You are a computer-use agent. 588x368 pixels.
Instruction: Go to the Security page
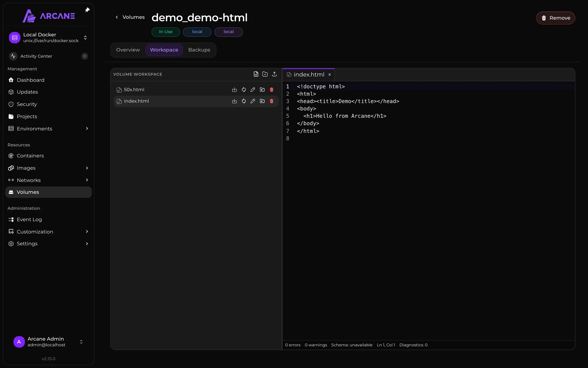click(x=48, y=104)
